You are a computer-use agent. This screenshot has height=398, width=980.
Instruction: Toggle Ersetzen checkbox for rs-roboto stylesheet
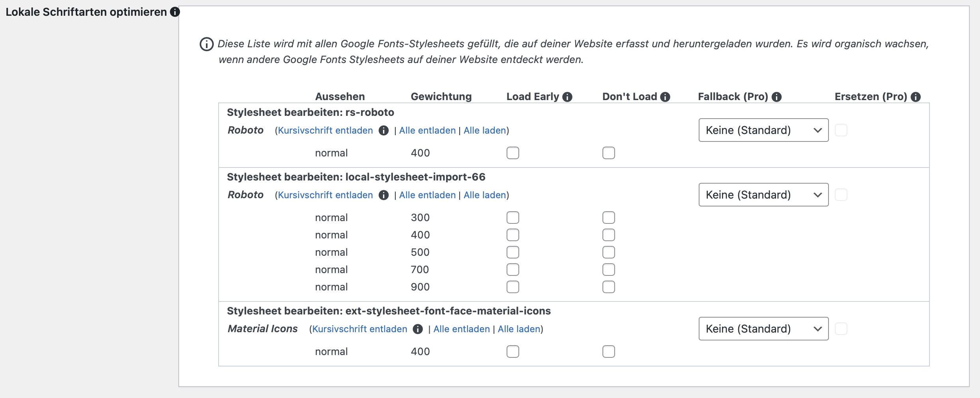[x=841, y=130]
